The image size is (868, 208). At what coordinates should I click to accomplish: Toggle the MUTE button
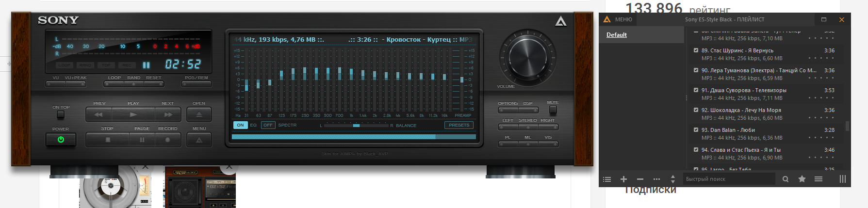(x=553, y=110)
